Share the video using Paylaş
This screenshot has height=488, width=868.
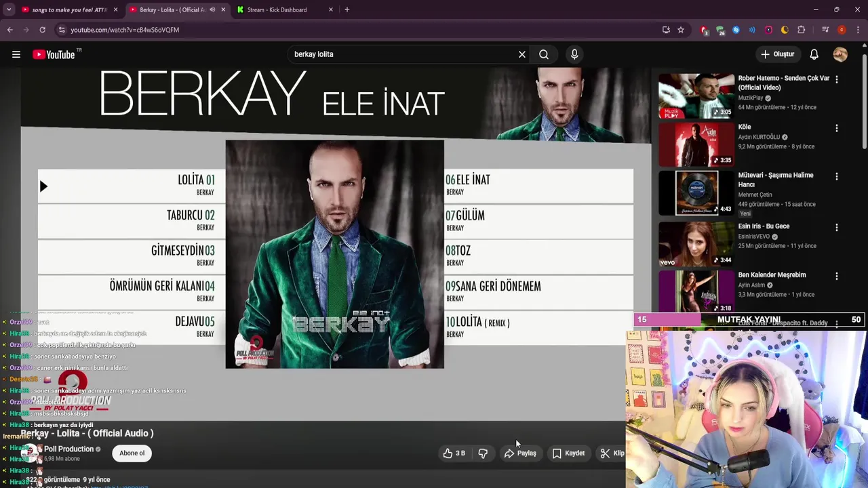click(520, 453)
